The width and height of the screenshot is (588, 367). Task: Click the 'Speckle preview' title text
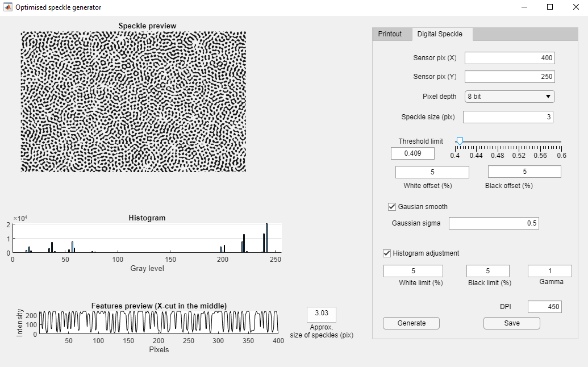click(x=147, y=26)
